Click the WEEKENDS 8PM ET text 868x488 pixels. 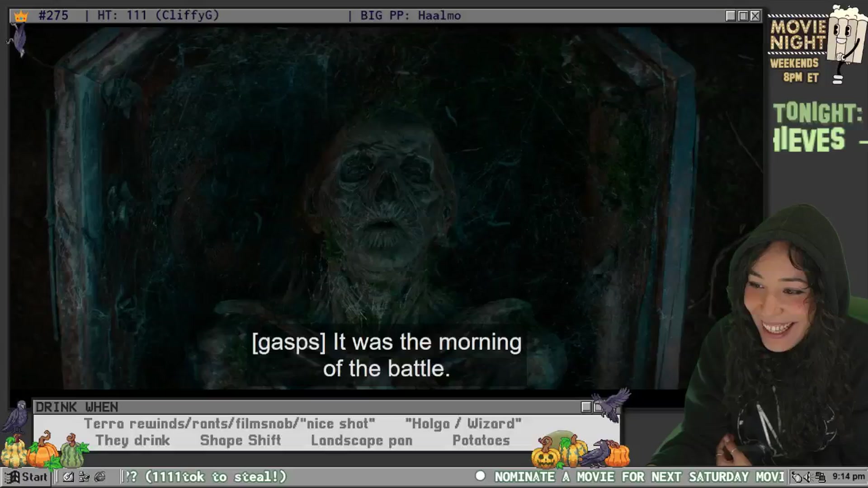pyautogui.click(x=795, y=70)
